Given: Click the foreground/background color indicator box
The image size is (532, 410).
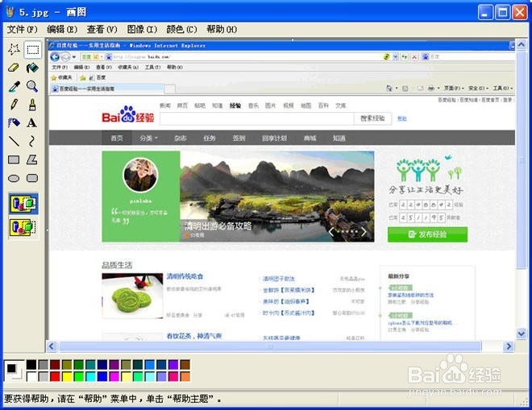Looking at the screenshot, I should coord(15,371).
